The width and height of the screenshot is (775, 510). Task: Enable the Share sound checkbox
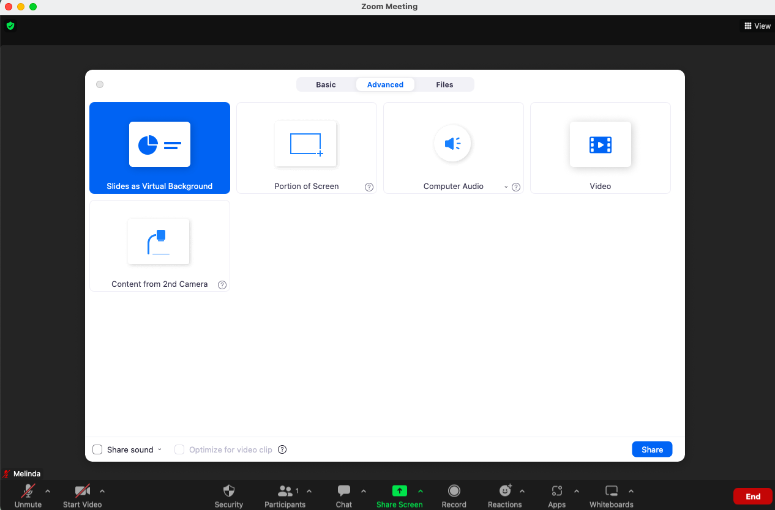(97, 449)
